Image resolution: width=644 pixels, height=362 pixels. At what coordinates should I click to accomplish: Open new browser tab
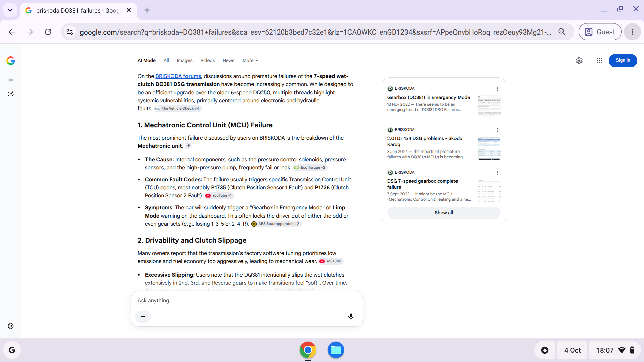(x=147, y=10)
